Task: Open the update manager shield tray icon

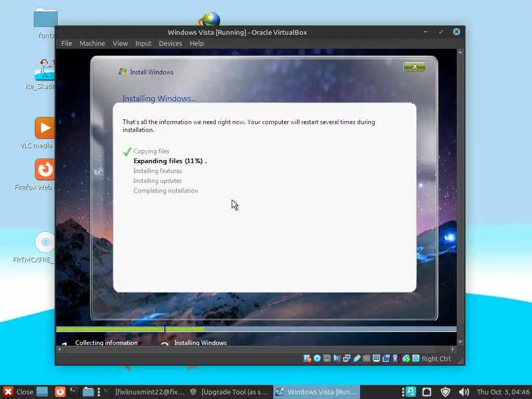Action: (445, 392)
